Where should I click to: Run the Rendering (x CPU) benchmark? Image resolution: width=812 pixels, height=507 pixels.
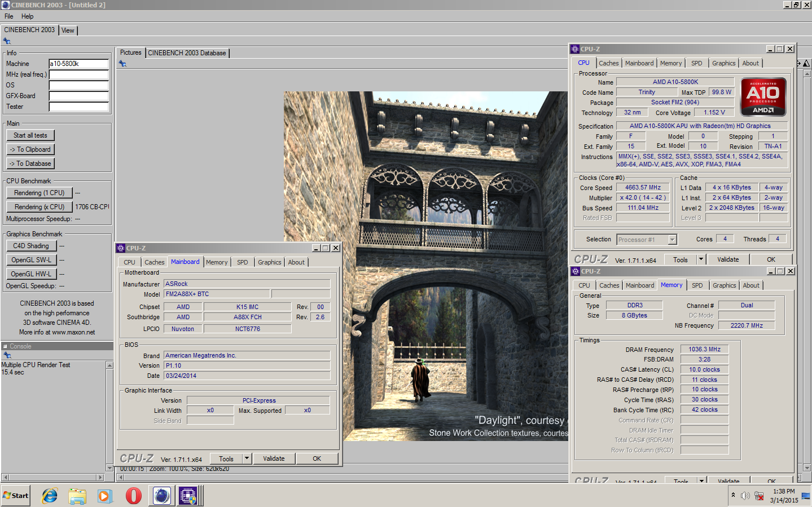pos(39,207)
